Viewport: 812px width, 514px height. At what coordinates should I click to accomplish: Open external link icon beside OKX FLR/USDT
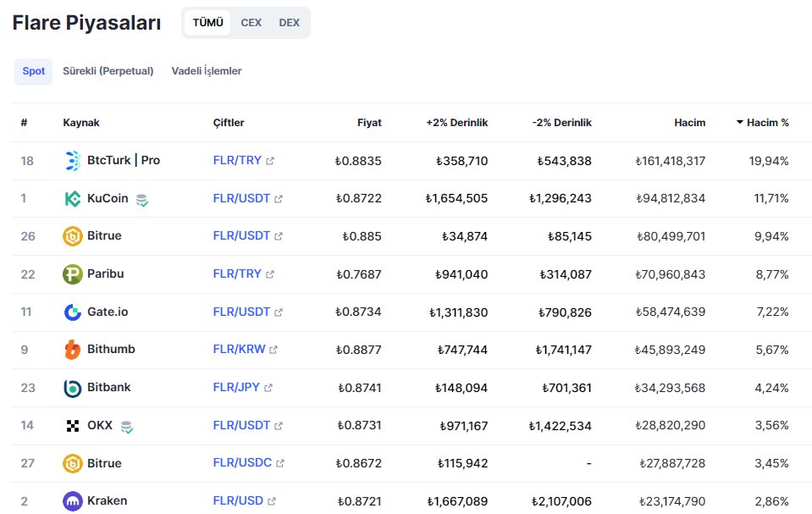tap(279, 426)
